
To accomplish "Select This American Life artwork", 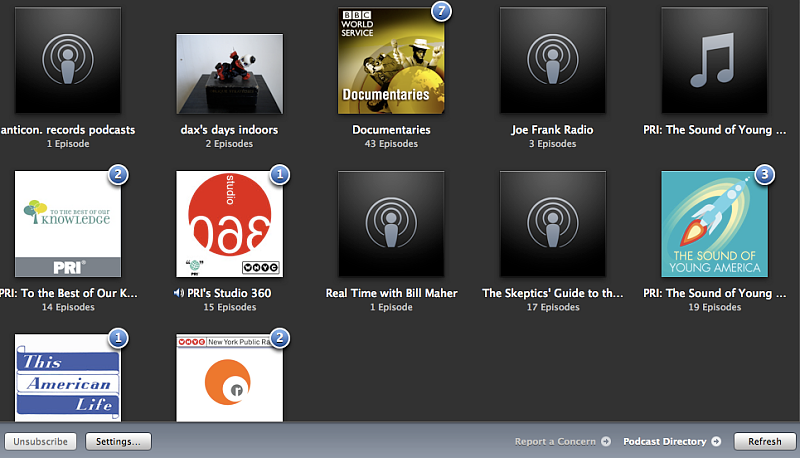I will [68, 378].
